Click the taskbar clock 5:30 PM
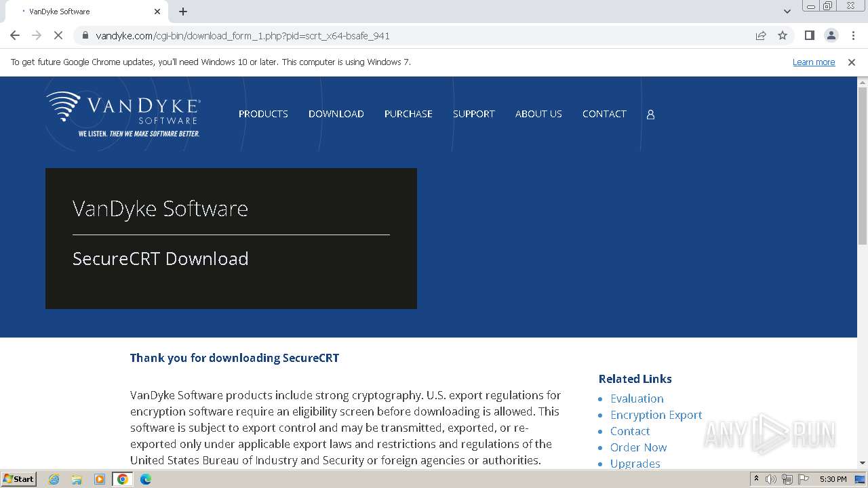 click(x=833, y=479)
